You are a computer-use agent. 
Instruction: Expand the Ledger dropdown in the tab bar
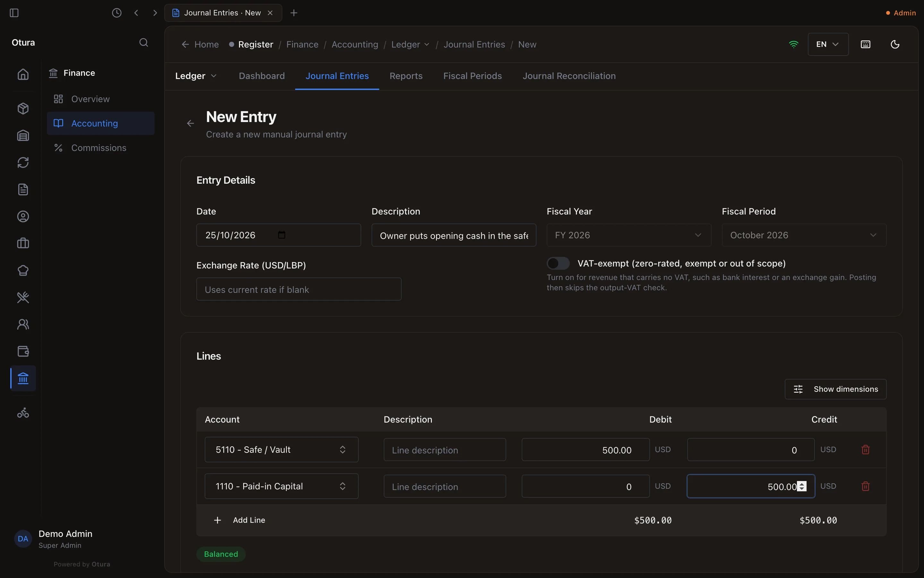[x=196, y=76]
